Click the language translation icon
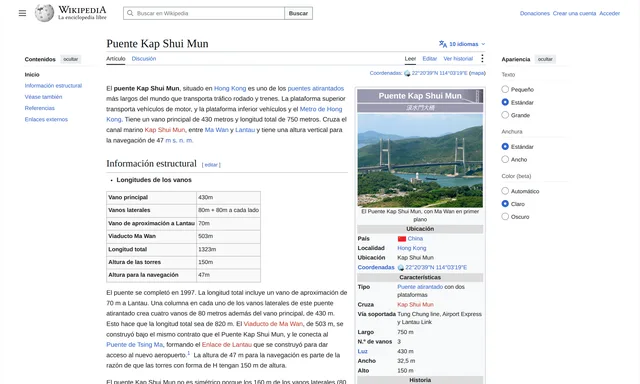 coord(443,44)
